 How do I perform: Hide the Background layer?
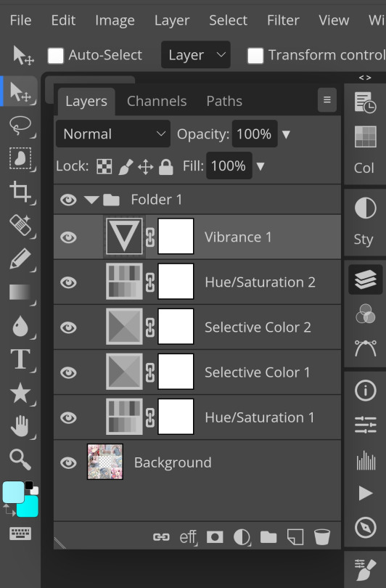[x=68, y=462]
